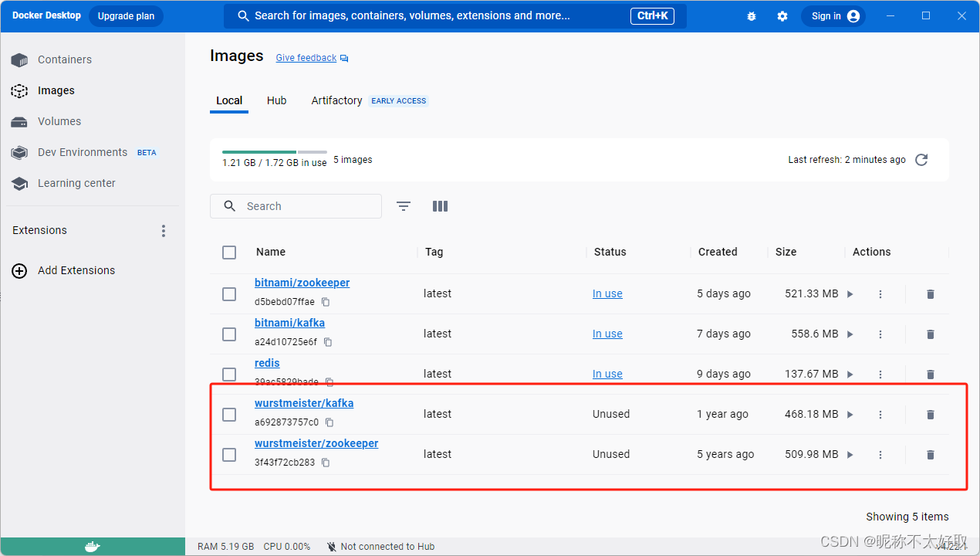This screenshot has height=556, width=980.
Task: Open the bitnami/kafka image details link
Action: click(x=289, y=323)
